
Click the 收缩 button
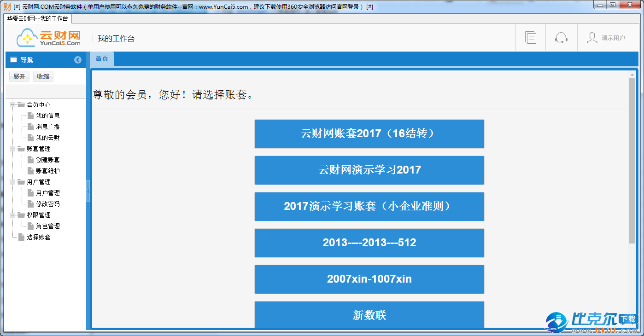[43, 76]
